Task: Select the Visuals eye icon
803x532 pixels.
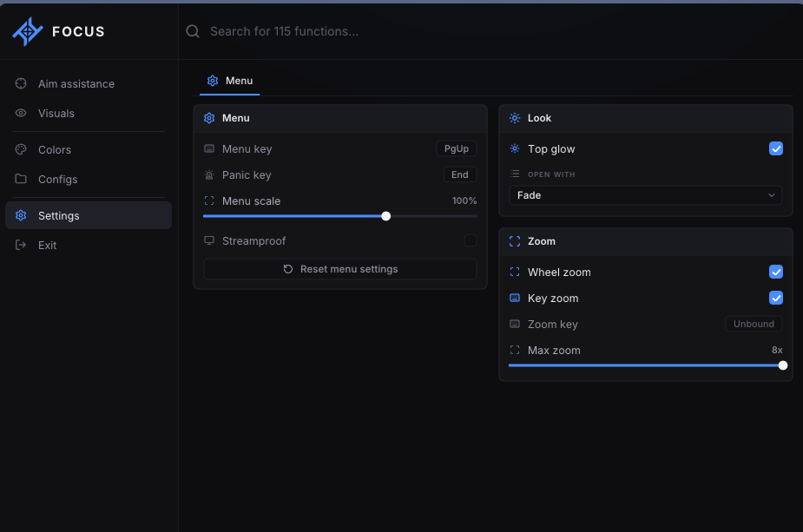Action: 21,113
